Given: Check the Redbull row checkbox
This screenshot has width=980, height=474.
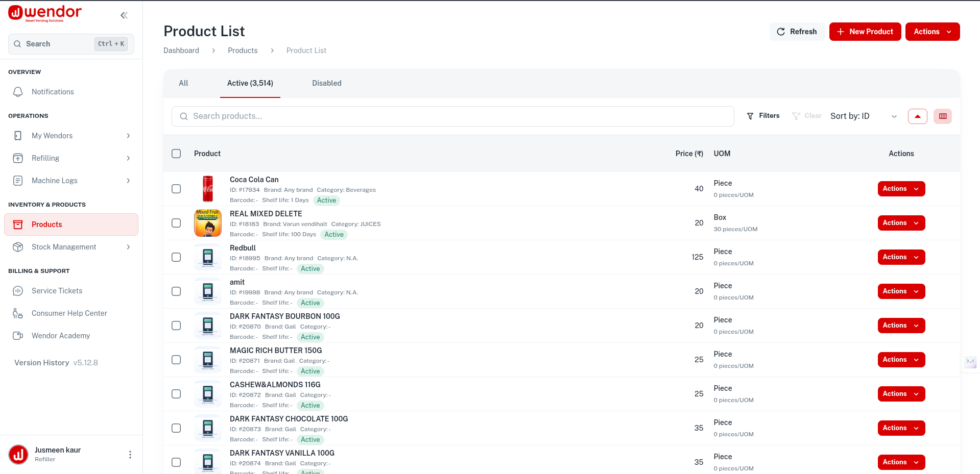Looking at the screenshot, I should [176, 257].
